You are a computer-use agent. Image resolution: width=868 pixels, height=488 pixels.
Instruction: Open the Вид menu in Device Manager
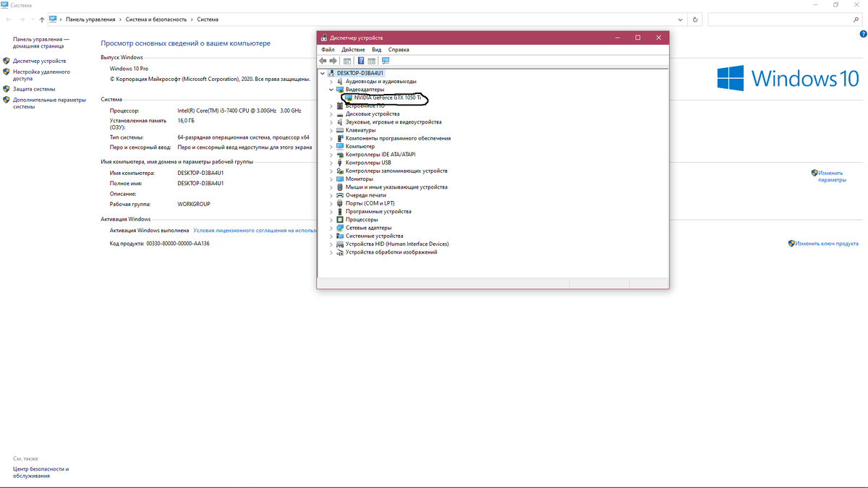click(x=376, y=50)
